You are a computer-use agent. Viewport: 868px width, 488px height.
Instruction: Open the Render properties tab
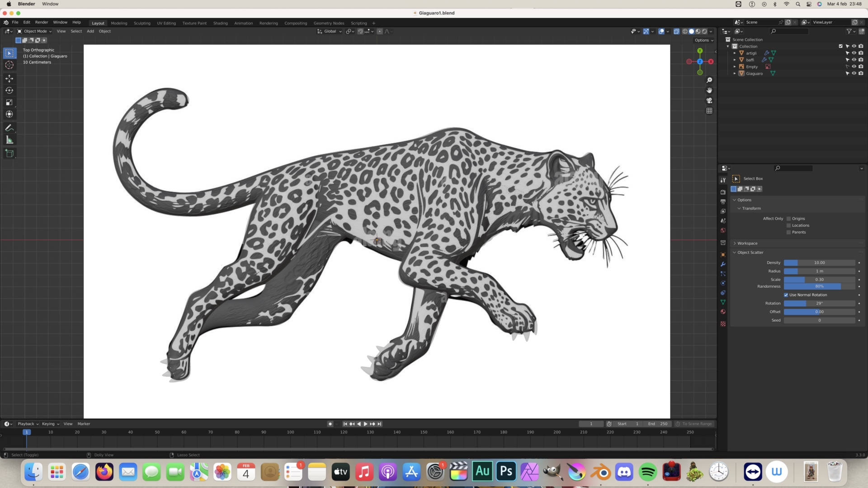coord(723,192)
